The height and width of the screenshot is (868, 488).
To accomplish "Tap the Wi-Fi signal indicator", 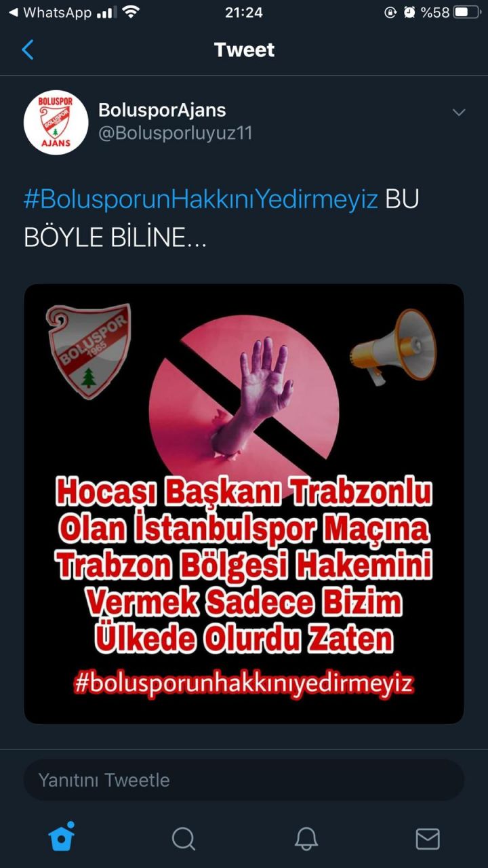I will (x=131, y=12).
